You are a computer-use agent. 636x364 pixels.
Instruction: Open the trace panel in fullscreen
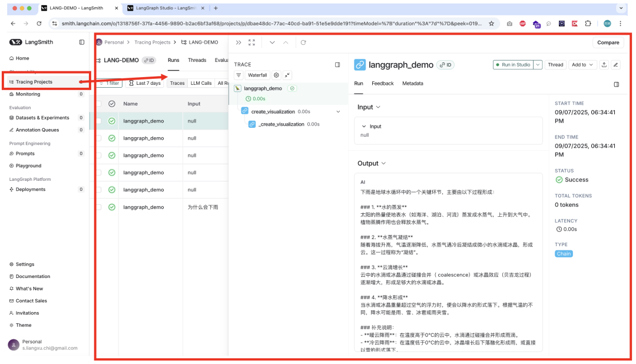pyautogui.click(x=252, y=42)
